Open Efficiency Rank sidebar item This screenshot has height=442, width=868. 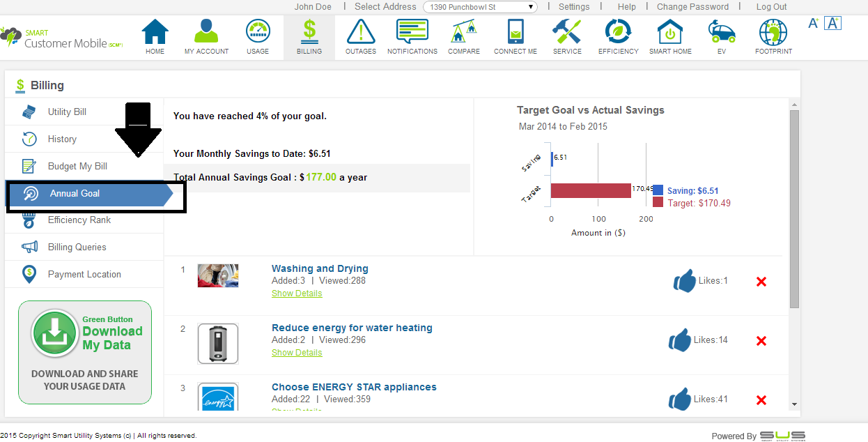(79, 220)
